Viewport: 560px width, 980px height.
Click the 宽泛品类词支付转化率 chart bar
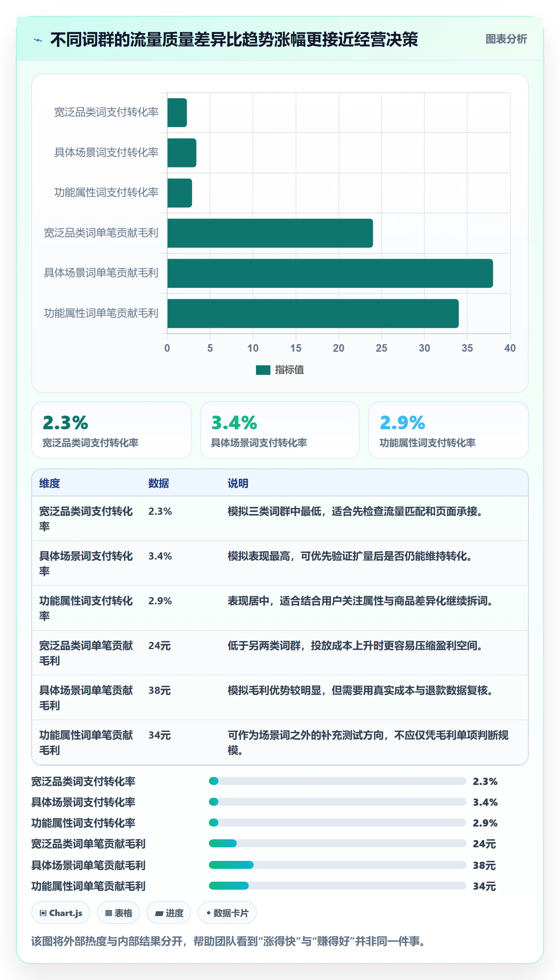pyautogui.click(x=177, y=113)
